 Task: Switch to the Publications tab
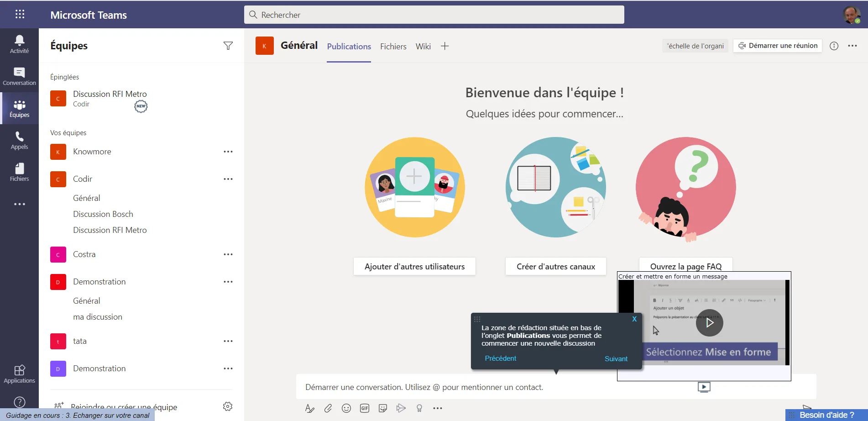coord(349,46)
